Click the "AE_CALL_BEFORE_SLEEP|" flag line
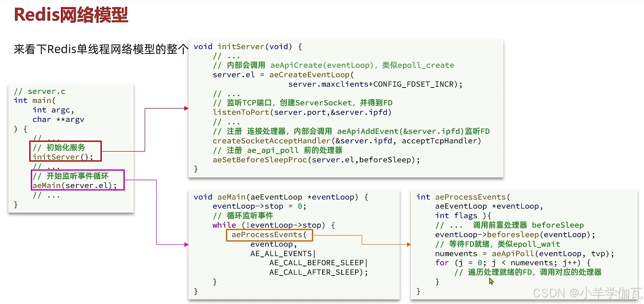 [319, 263]
